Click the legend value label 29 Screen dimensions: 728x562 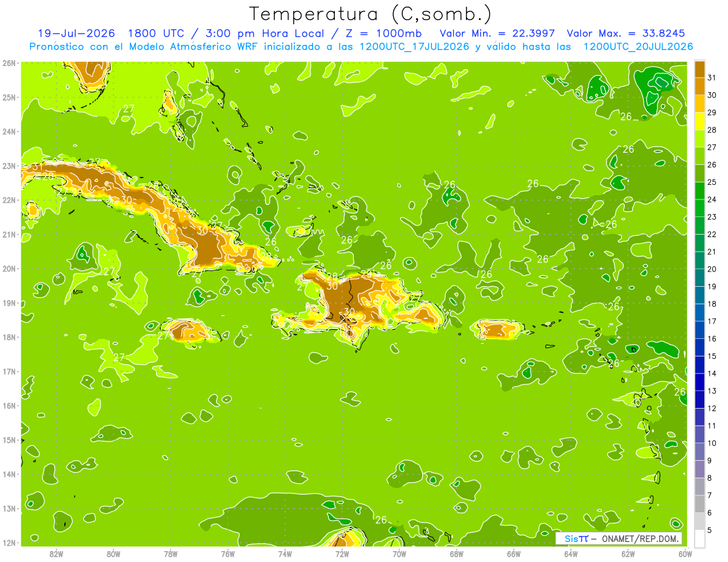(x=712, y=113)
